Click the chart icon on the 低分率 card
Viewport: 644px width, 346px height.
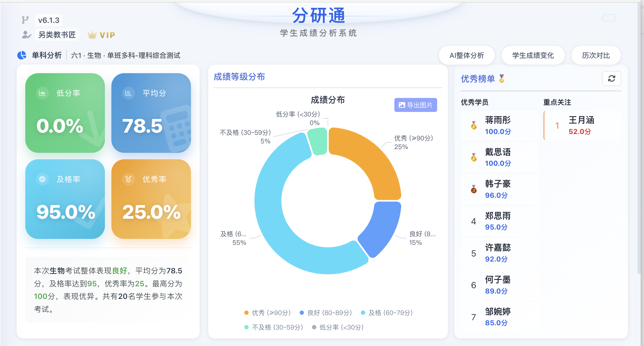click(x=42, y=93)
